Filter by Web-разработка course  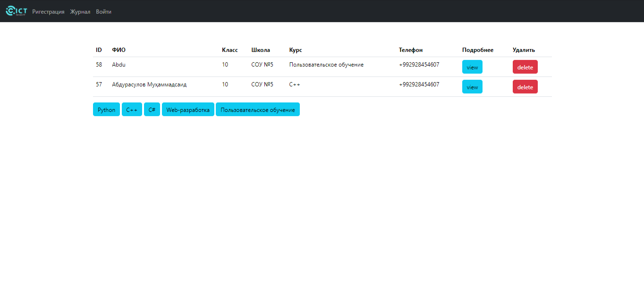pos(188,110)
